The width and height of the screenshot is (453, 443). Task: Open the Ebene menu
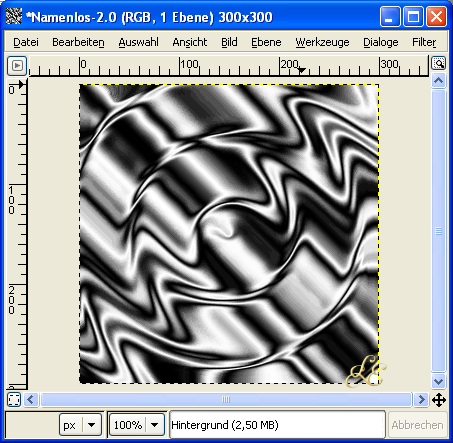click(266, 42)
